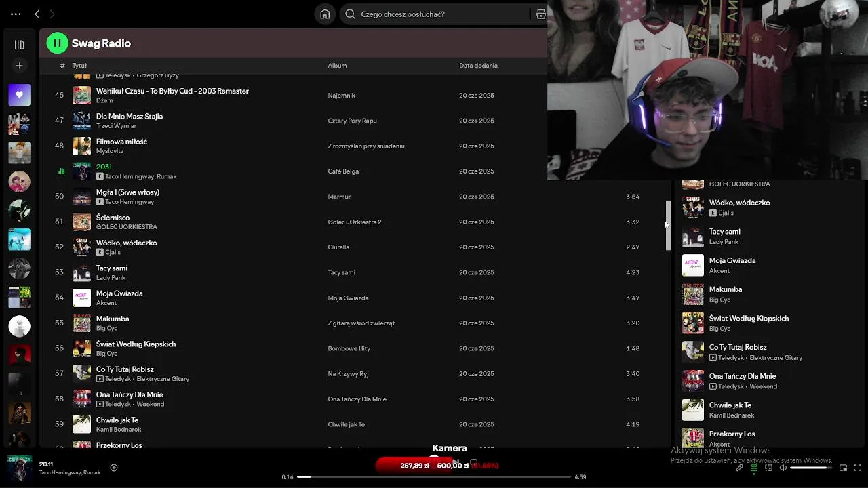
Task: Select track Wehikuł Czasu - To Byłby Cud
Action: click(x=172, y=91)
